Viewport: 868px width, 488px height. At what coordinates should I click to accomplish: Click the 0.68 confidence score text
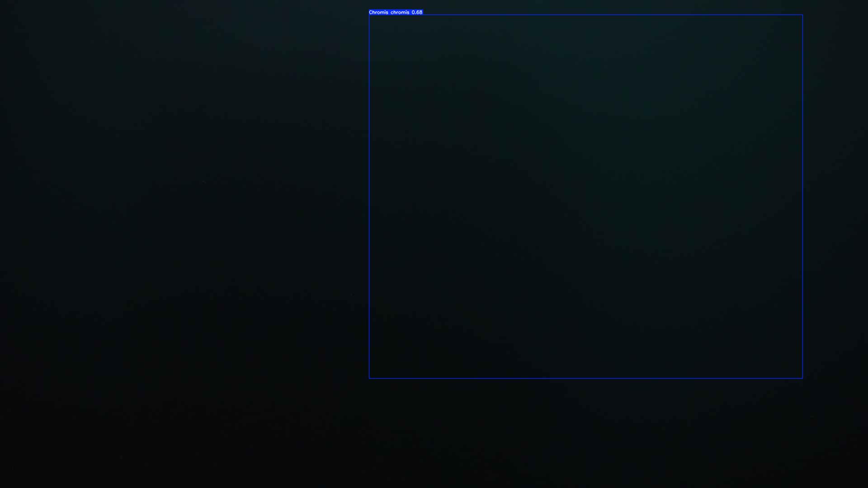point(417,12)
